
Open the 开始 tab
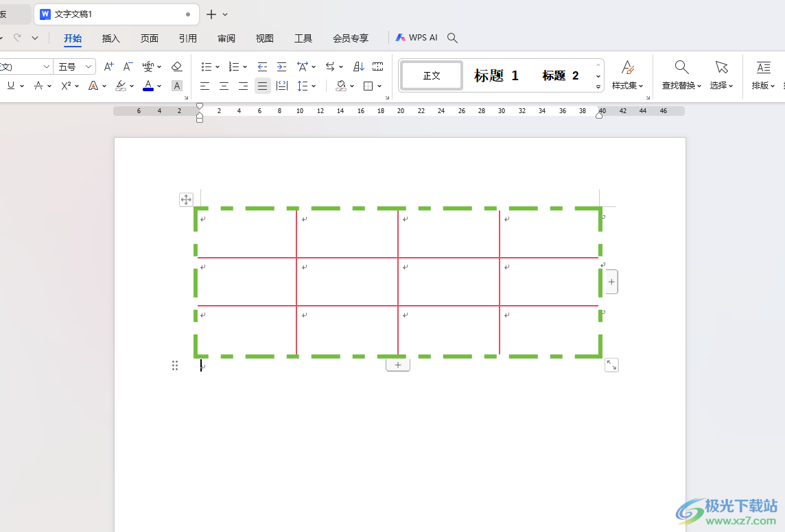pyautogui.click(x=73, y=38)
